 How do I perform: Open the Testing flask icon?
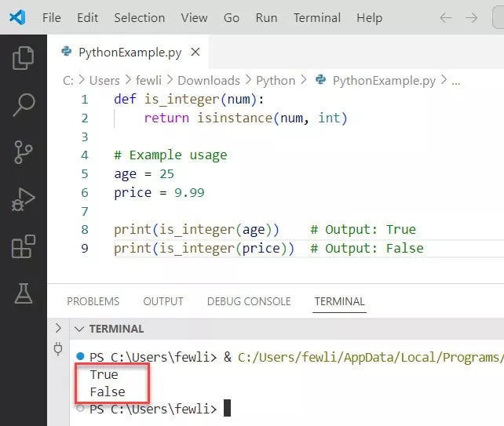(x=24, y=293)
